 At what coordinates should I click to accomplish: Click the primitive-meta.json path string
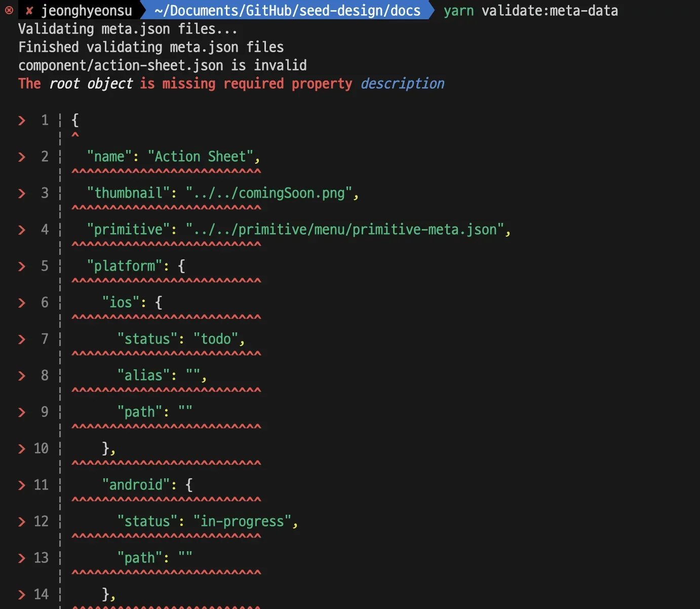(x=344, y=230)
